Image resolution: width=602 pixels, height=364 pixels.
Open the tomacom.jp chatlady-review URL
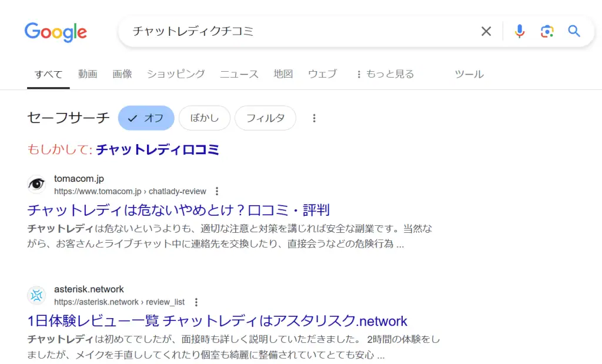(x=130, y=191)
